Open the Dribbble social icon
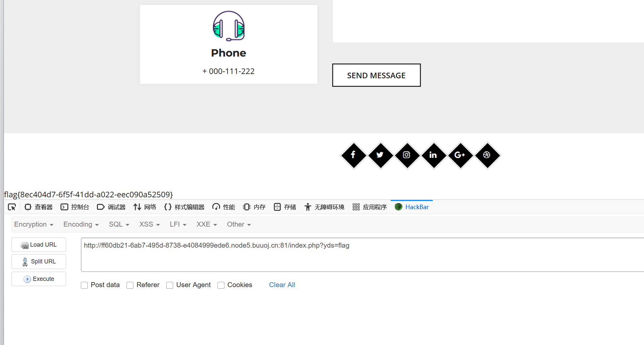The height and width of the screenshot is (345, 644). pyautogui.click(x=487, y=155)
